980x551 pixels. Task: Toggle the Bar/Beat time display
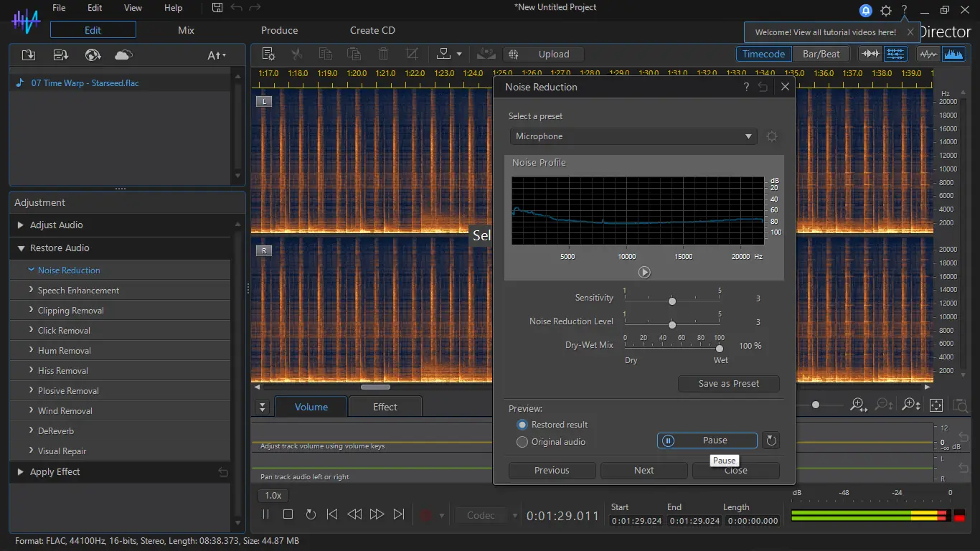click(821, 54)
